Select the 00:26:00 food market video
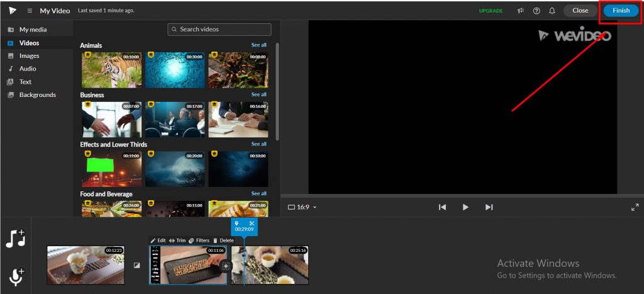The height and width of the screenshot is (294, 644). point(112,208)
